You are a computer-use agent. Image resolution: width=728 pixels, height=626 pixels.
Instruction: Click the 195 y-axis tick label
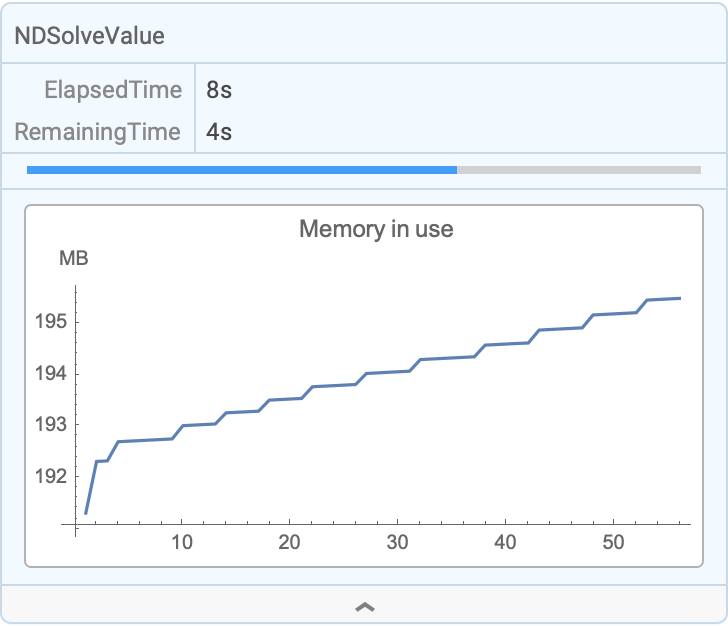50,322
